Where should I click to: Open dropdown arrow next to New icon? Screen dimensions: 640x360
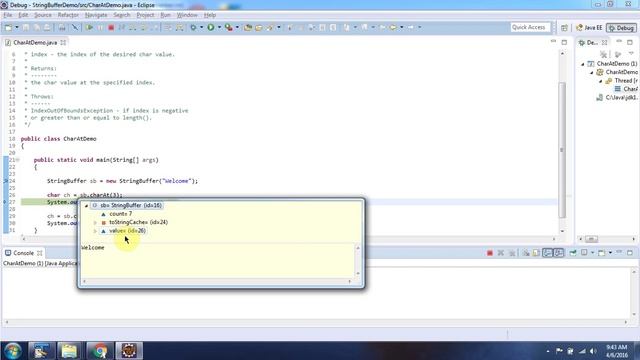[17, 27]
